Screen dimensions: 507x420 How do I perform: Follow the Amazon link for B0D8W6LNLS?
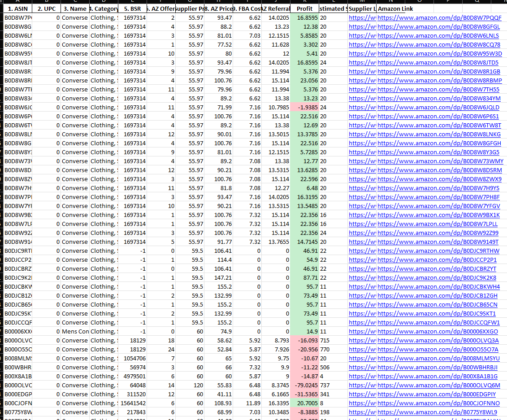point(438,36)
